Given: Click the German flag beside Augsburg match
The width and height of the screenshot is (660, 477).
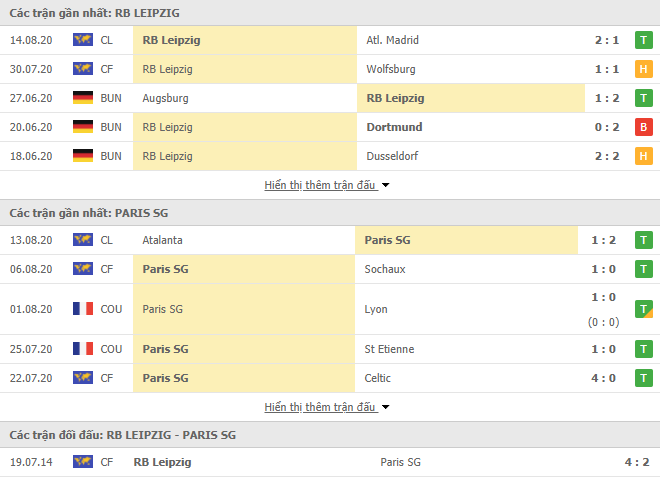Looking at the screenshot, I should click(x=83, y=98).
